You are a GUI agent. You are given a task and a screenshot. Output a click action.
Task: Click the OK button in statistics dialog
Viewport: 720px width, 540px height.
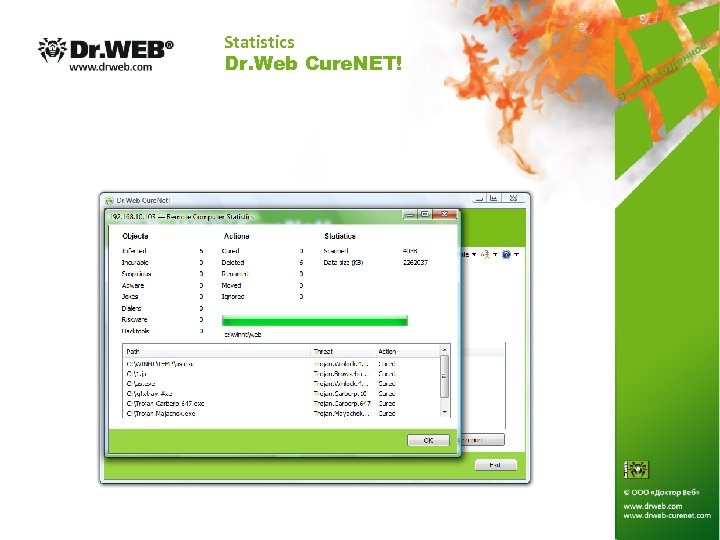coord(428,440)
